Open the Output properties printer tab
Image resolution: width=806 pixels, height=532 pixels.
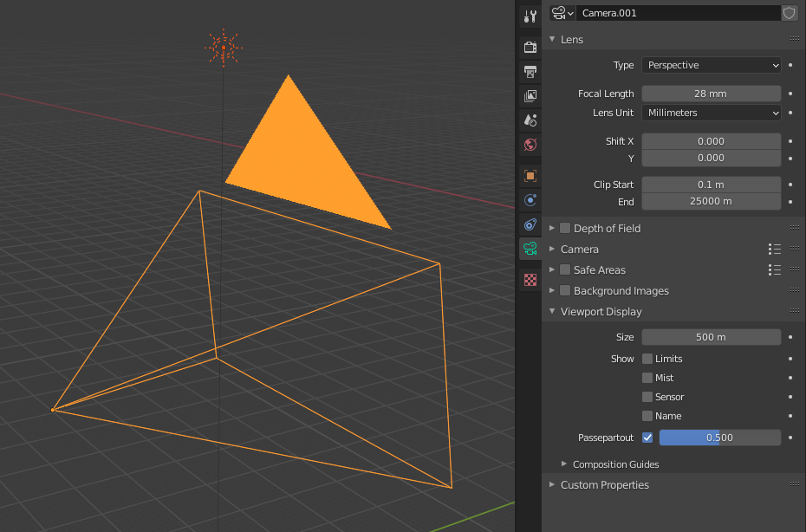530,71
